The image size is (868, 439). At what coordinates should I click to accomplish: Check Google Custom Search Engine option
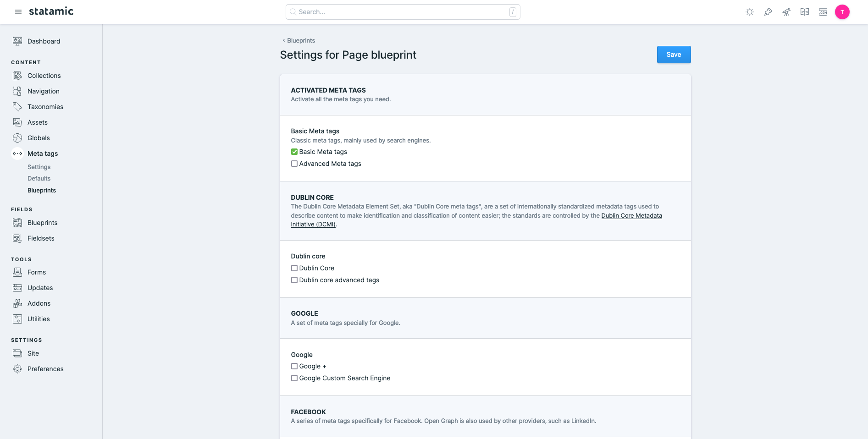pyautogui.click(x=294, y=378)
